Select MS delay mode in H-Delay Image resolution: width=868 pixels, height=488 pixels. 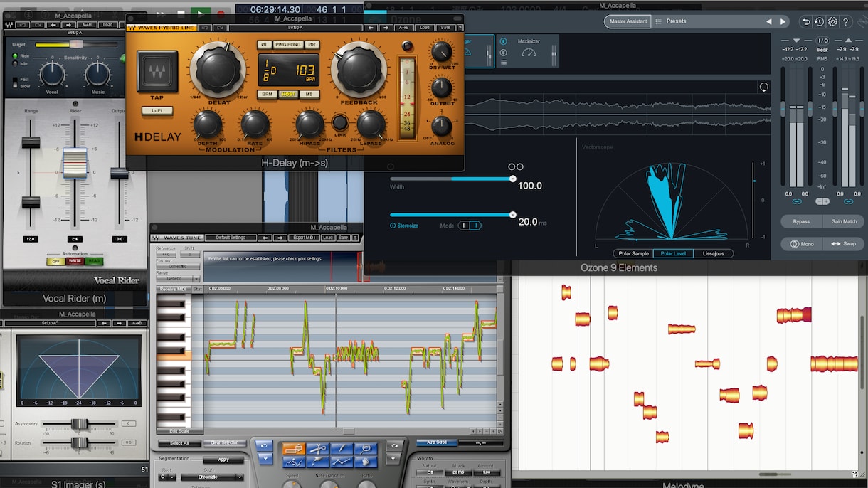(x=309, y=94)
